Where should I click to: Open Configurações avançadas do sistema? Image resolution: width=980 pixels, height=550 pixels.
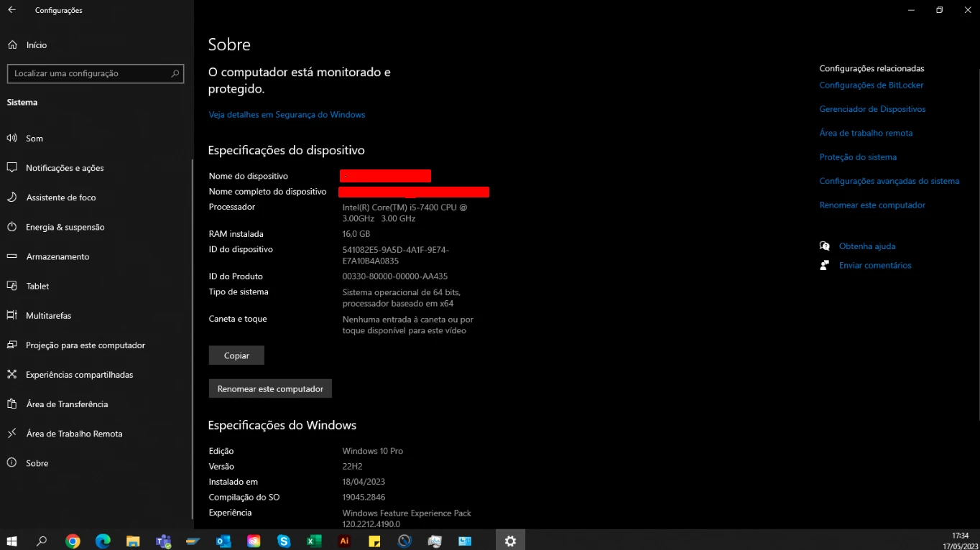889,181
